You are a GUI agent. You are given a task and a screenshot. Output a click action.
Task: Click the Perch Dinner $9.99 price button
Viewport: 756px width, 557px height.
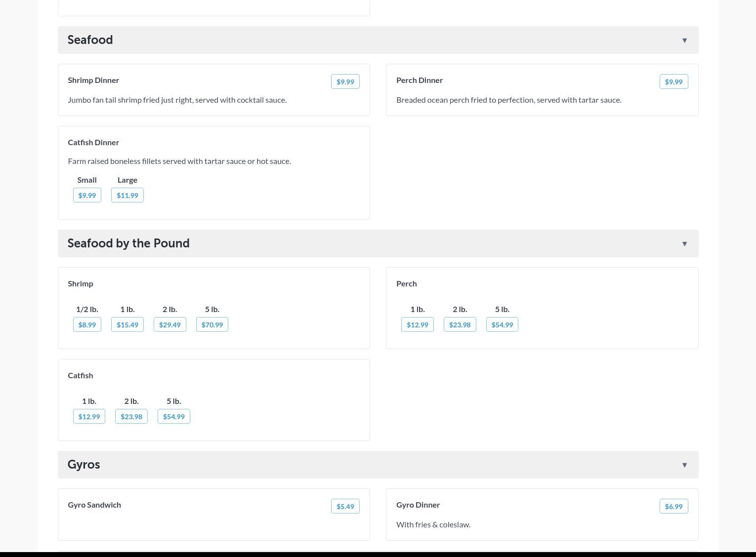point(673,82)
